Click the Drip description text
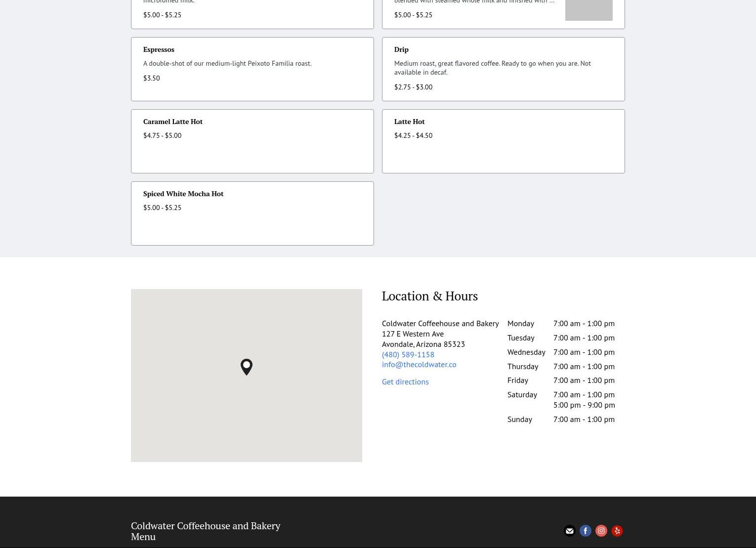Viewport: 756px width, 548px height. point(492,68)
